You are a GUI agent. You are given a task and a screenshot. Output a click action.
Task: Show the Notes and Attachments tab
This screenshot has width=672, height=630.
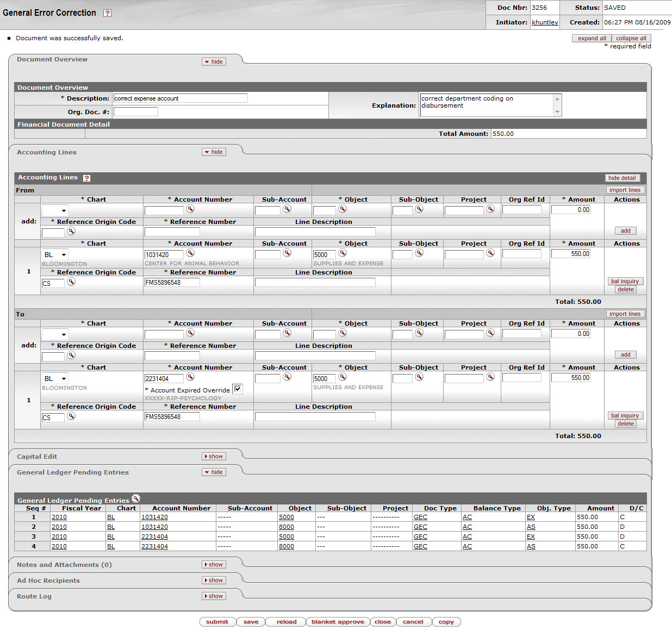214,565
